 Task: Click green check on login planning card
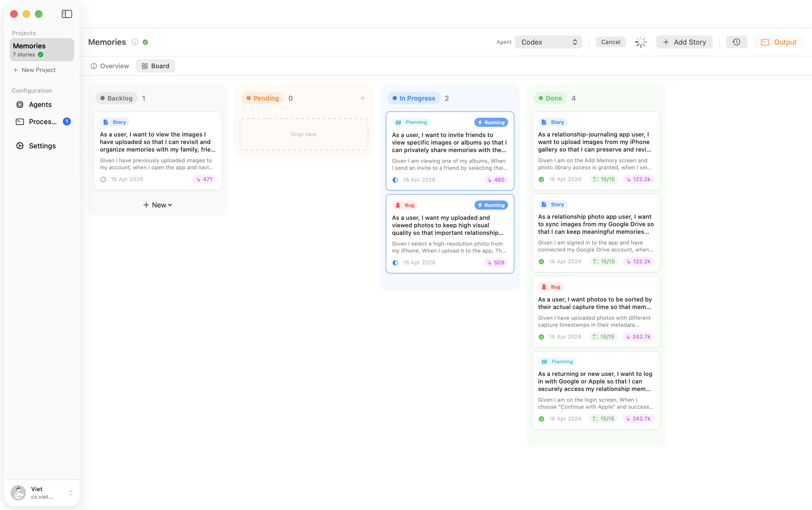pos(541,419)
